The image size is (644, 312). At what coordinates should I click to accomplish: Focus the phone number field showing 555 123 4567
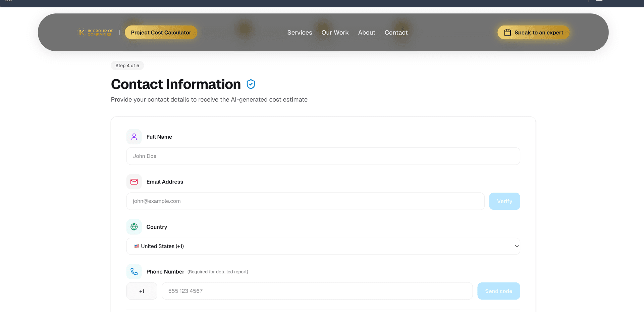[317, 291]
